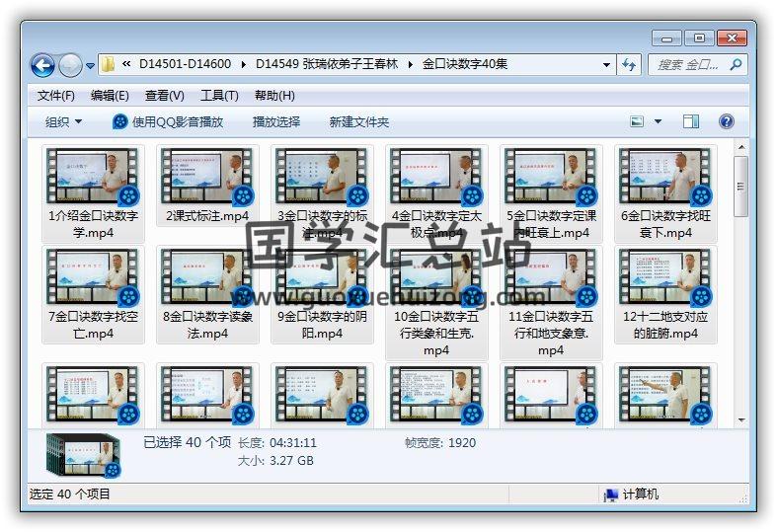Screen dimensions: 777x532
Task: Click the greyed forward navigation arrow
Action: [x=70, y=65]
